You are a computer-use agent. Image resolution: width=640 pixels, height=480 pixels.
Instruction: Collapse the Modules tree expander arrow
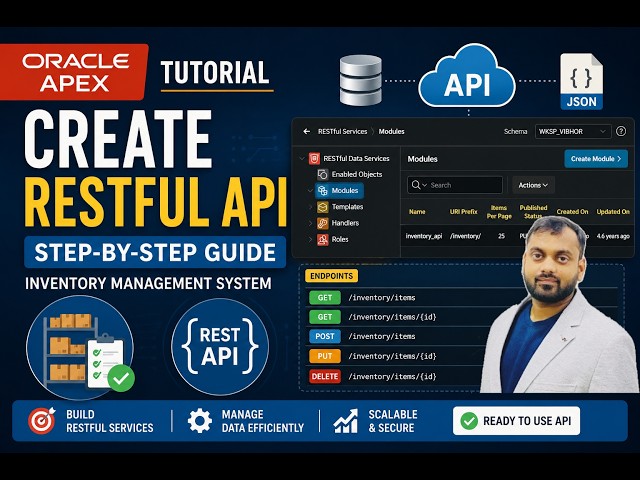click(310, 191)
